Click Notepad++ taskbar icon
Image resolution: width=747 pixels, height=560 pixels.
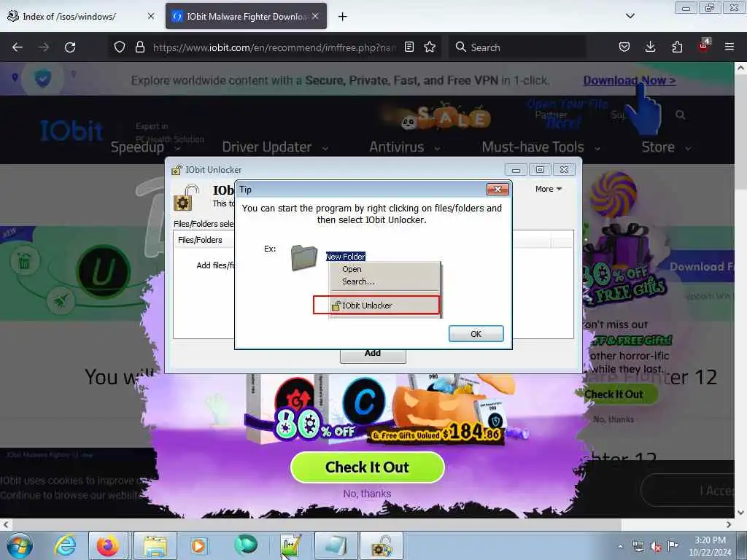(290, 545)
